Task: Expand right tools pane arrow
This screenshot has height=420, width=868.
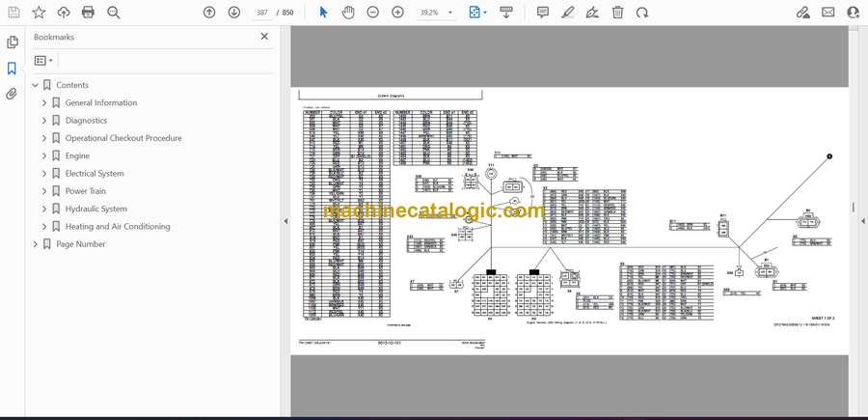Action: [862, 221]
